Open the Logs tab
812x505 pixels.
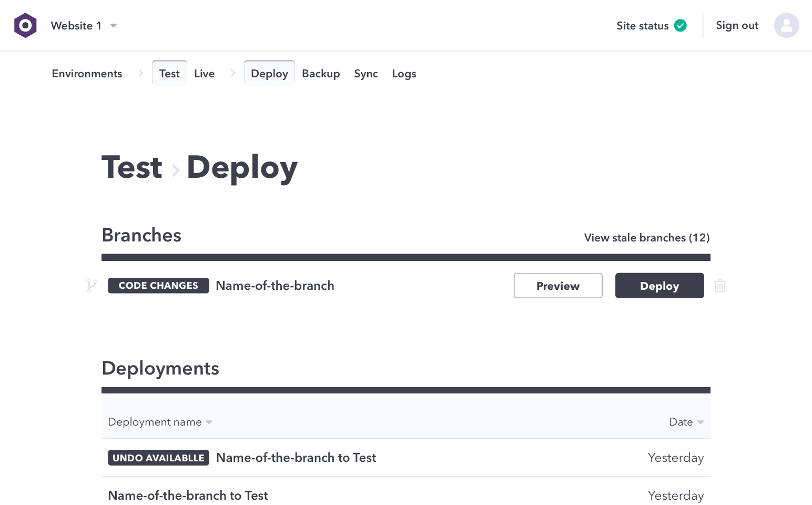click(x=404, y=73)
